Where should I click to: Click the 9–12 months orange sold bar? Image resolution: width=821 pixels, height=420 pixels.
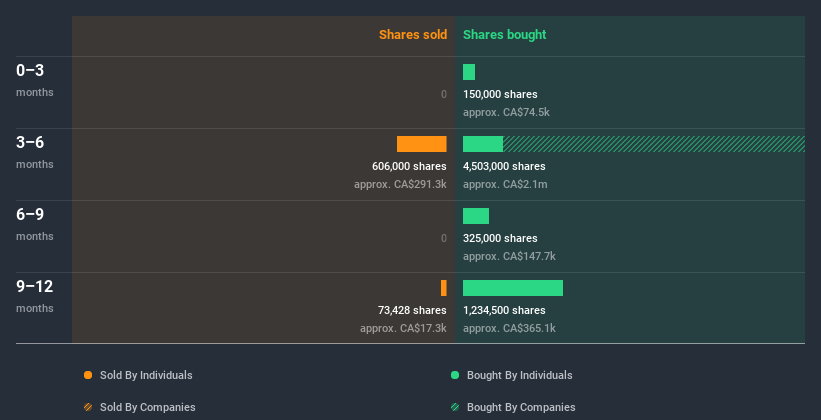click(x=443, y=288)
